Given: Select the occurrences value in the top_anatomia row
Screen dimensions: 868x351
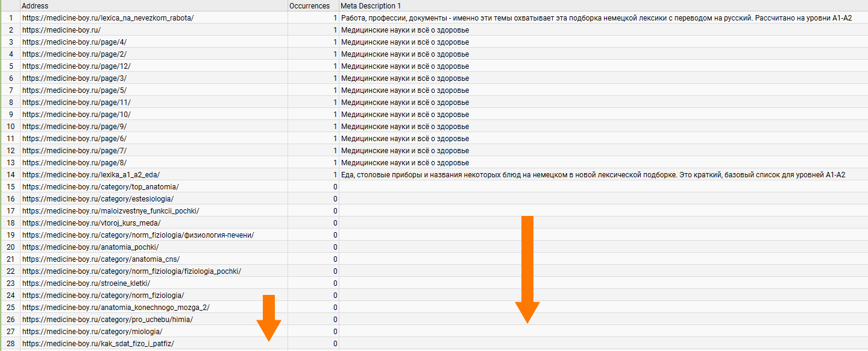Looking at the screenshot, I should click(313, 187).
